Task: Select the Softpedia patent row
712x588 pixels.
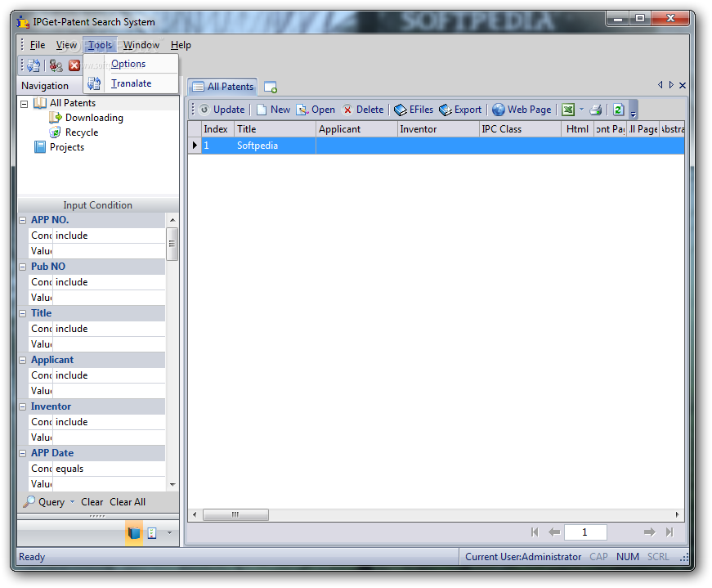Action: click(437, 146)
